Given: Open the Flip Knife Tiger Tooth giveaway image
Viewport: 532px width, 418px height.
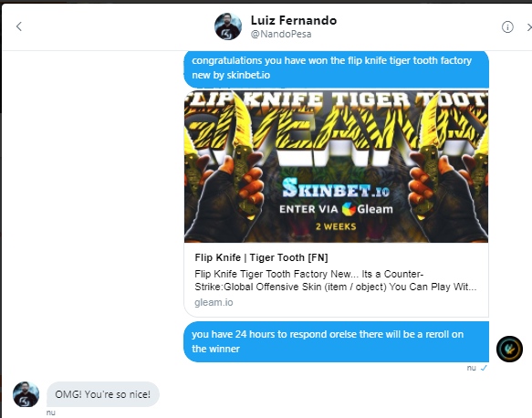Looking at the screenshot, I should coord(336,167).
